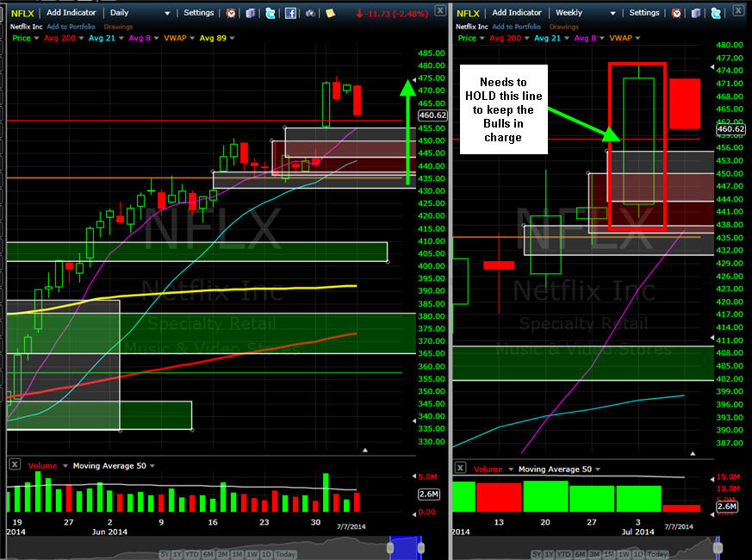This screenshot has width=752, height=560.
Task: Click the stacked pages icon in Weekly chart toolbar
Action: pos(695,13)
